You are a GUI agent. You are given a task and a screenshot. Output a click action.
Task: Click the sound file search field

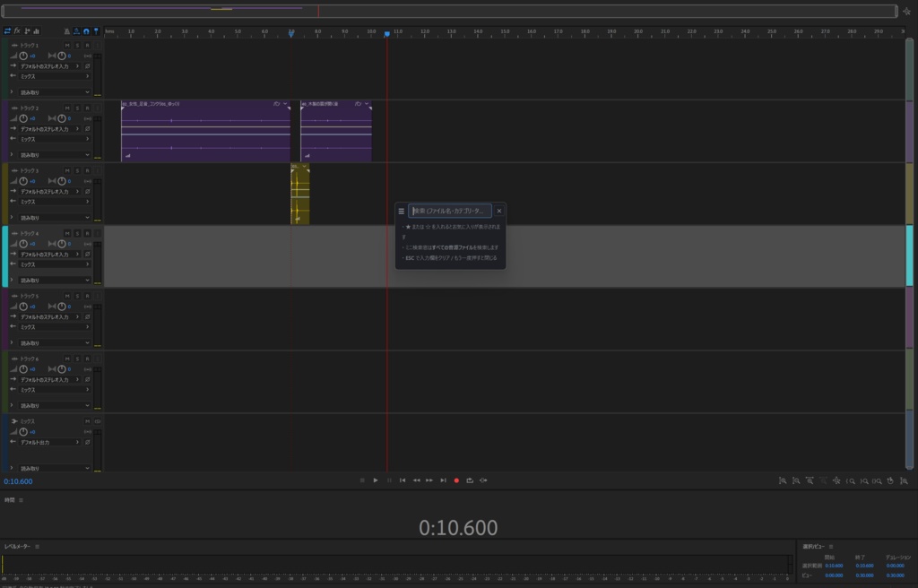(x=450, y=211)
